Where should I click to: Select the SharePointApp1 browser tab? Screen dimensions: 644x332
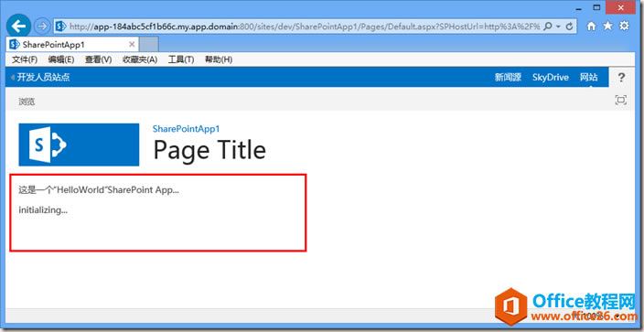coord(72,45)
